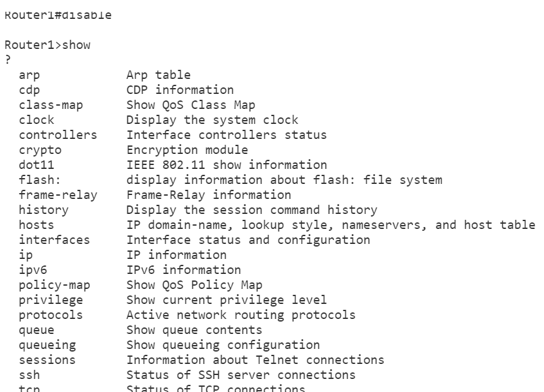Screen dimensions: 544x392
Task: Click the 'ipv6' command entry
Action: click(33, 270)
